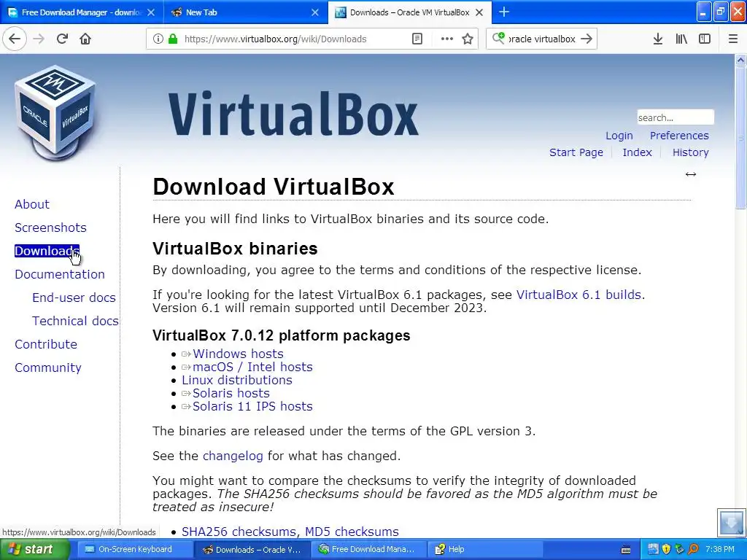This screenshot has width=747, height=560.
Task: Click the page width toggle arrows
Action: click(x=691, y=174)
